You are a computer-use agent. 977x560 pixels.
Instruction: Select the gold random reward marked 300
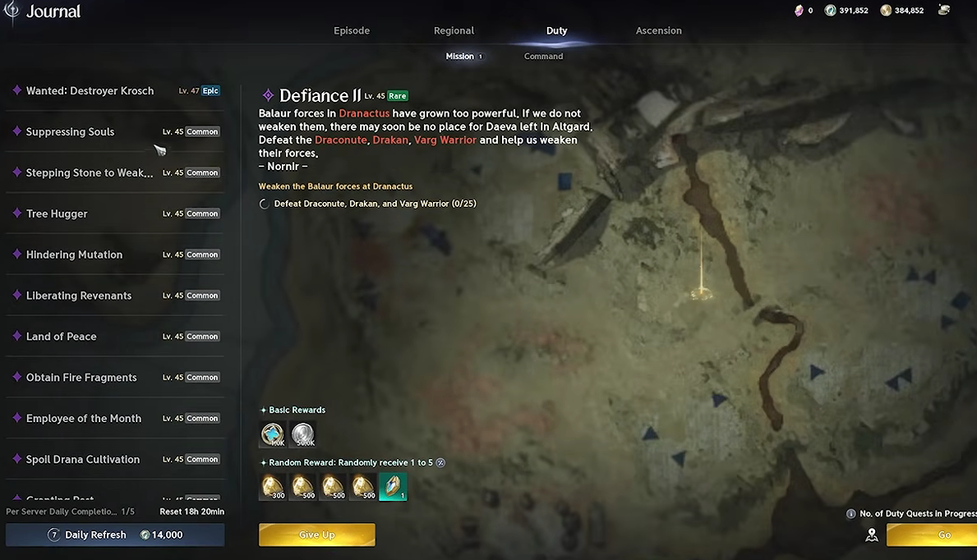(272, 486)
